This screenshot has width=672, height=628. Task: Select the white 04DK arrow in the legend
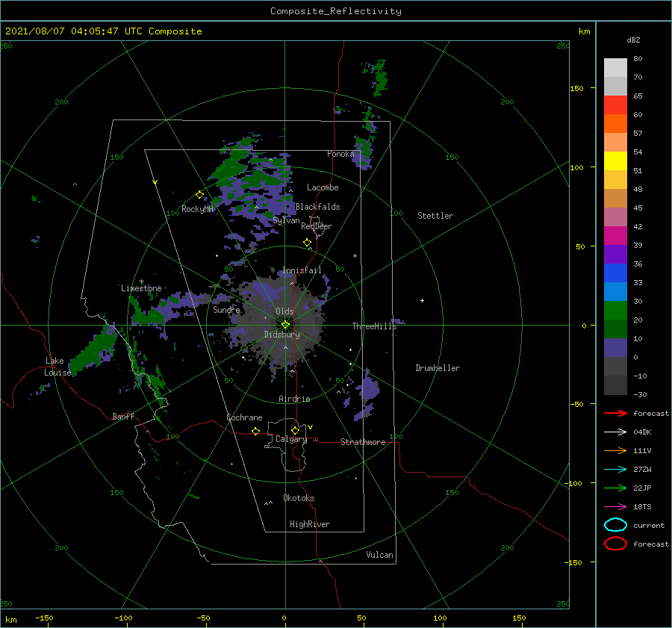point(615,432)
